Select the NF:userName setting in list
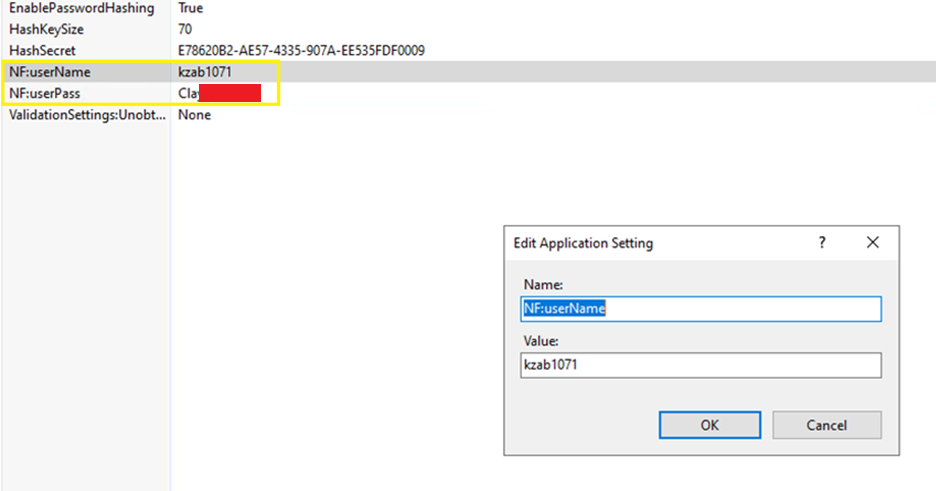The image size is (936, 491). pyautogui.click(x=50, y=72)
